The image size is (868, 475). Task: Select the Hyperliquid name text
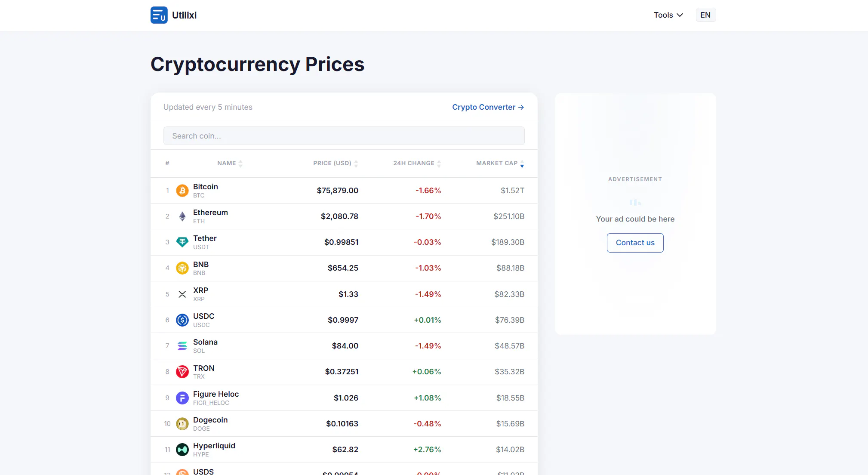pyautogui.click(x=214, y=446)
